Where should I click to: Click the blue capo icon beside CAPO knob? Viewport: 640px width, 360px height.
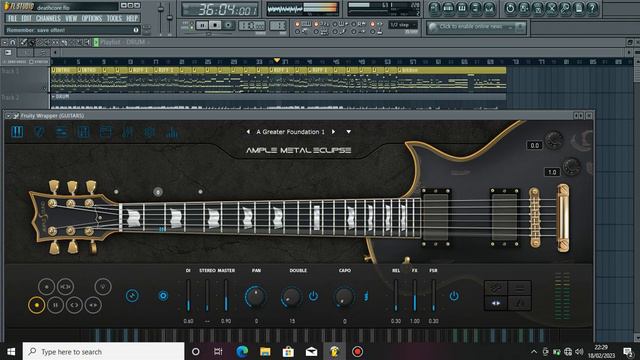point(366,296)
